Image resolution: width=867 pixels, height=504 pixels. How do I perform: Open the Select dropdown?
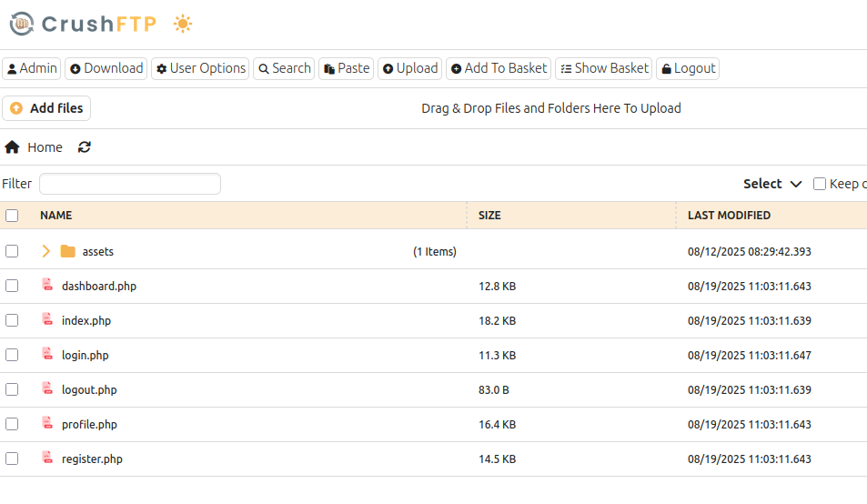[x=772, y=184]
